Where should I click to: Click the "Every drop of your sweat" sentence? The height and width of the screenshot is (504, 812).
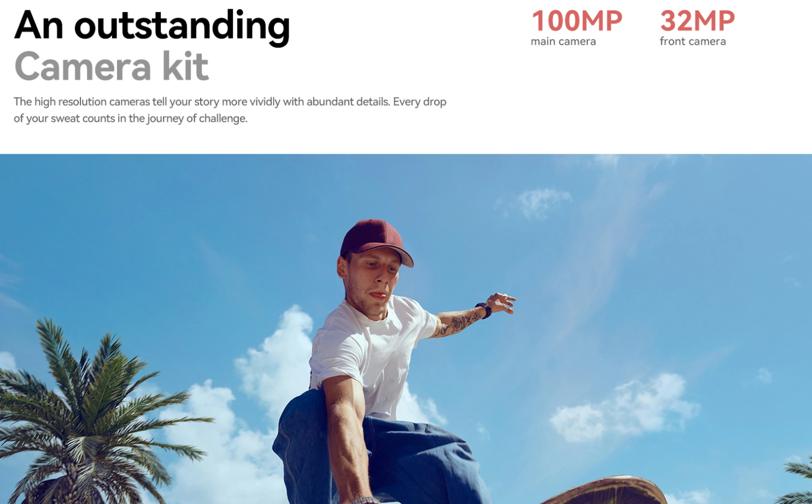[x=230, y=110]
